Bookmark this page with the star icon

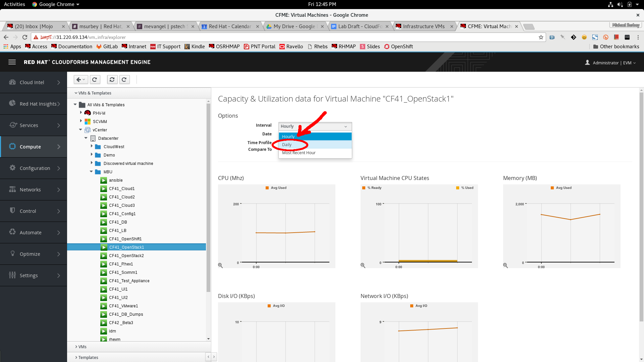pyautogui.click(x=541, y=37)
